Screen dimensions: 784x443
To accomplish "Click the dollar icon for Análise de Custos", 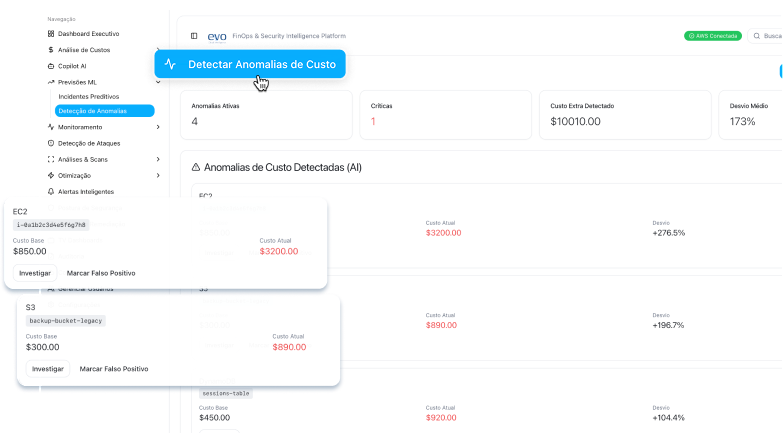I will (x=50, y=49).
